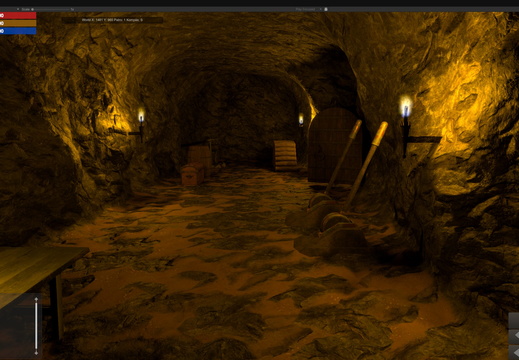Viewport: 519px width, 360px height.
Task: Click the stack of sacks beside the door
Action: tap(285, 156)
